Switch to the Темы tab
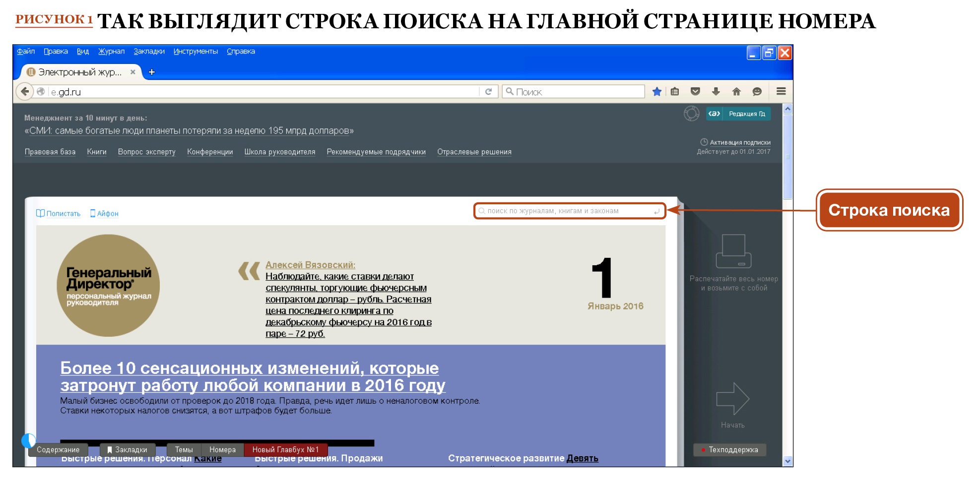980x482 pixels. click(184, 450)
